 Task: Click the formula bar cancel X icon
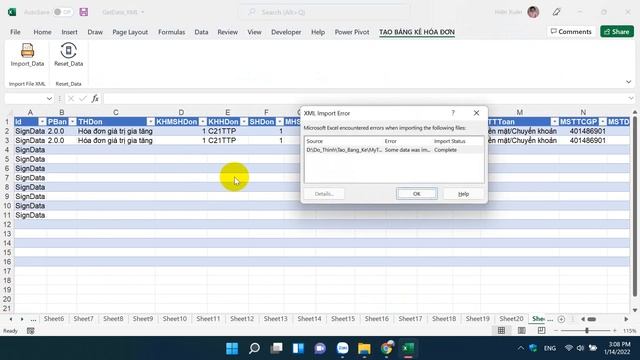tap(71, 98)
